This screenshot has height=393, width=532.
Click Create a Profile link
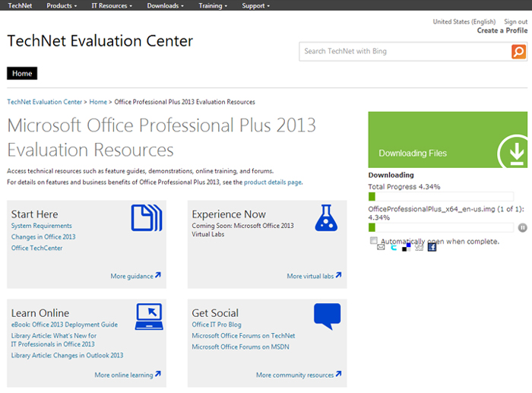pyautogui.click(x=502, y=30)
